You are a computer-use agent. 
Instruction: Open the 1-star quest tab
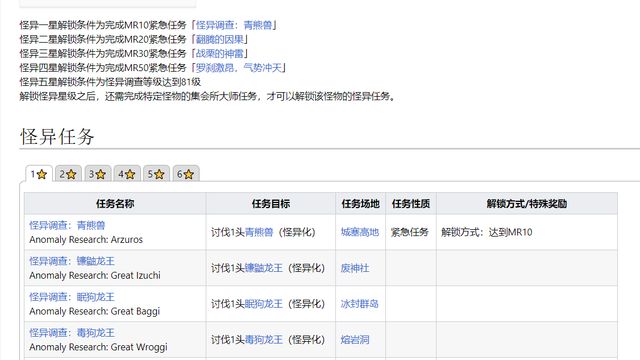pyautogui.click(x=39, y=174)
